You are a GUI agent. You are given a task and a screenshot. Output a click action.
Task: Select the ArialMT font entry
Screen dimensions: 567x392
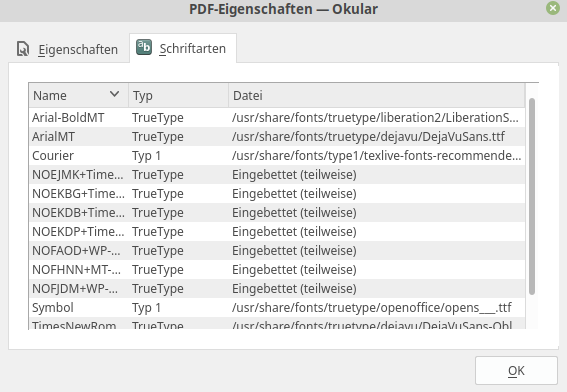pos(277,137)
